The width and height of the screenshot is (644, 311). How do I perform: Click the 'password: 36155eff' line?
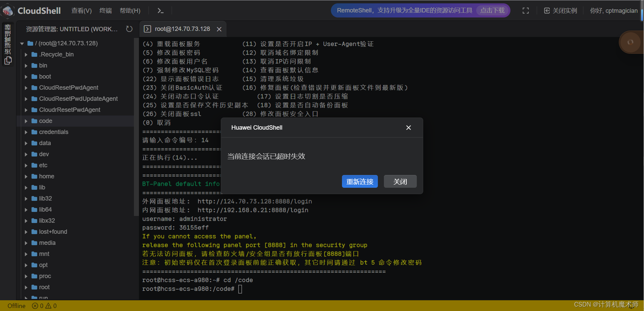point(176,228)
